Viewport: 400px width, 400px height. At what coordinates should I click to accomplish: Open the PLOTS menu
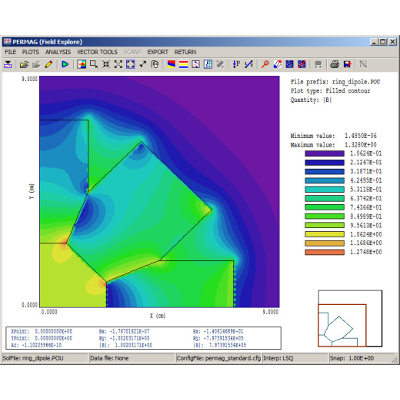click(x=30, y=52)
